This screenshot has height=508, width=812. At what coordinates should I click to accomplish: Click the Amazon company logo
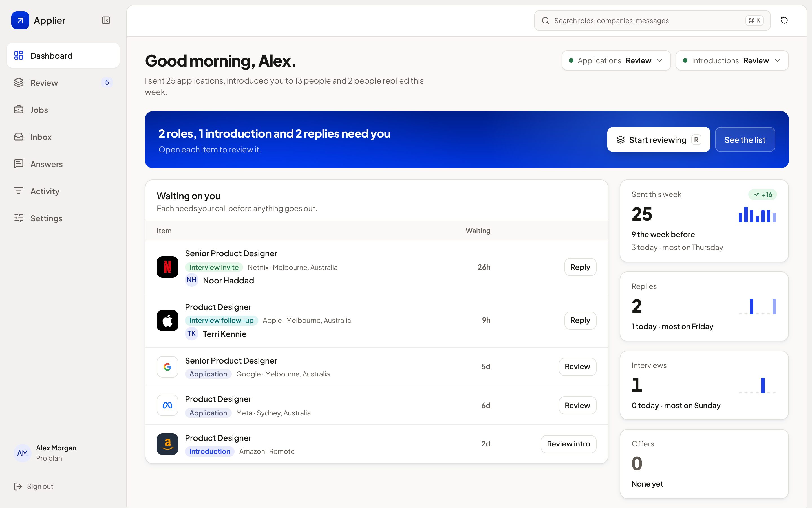167,444
